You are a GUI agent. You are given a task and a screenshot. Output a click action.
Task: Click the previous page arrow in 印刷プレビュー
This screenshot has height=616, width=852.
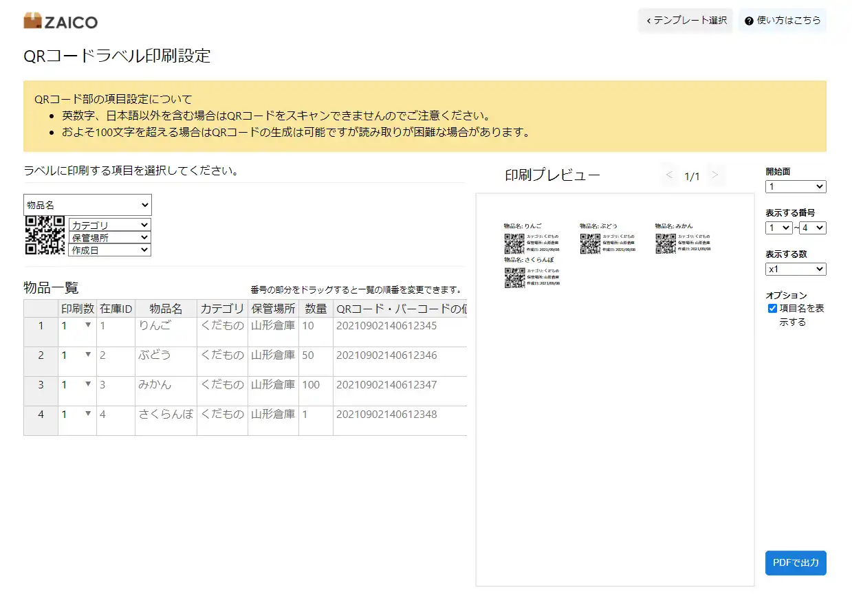pos(669,176)
